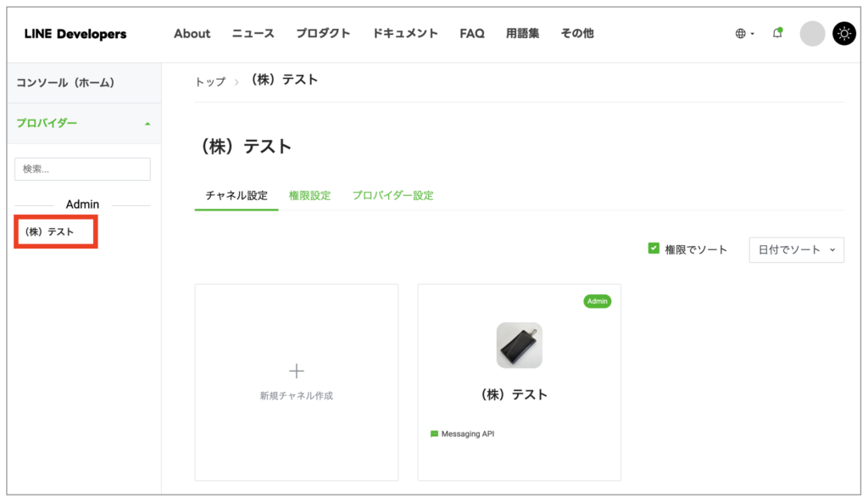
Task: Toggle the 権限でソート checkbox
Action: [654, 249]
